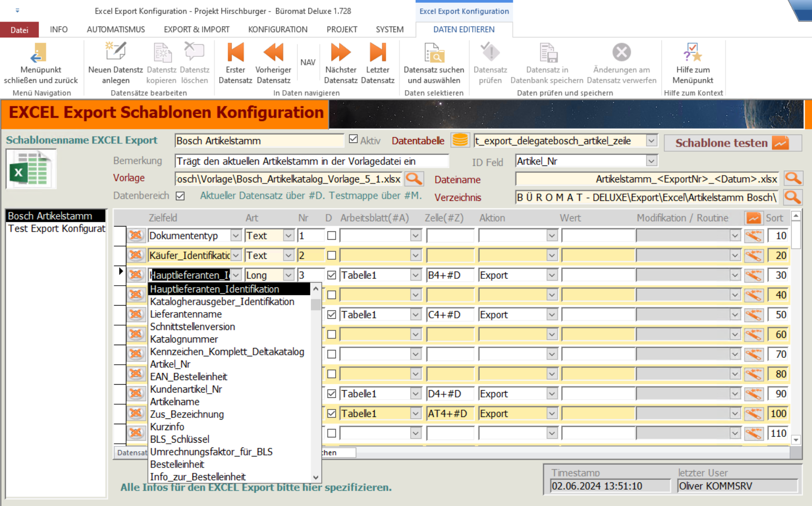Enable the D checkbox in the Dokumententyp row

(331, 236)
